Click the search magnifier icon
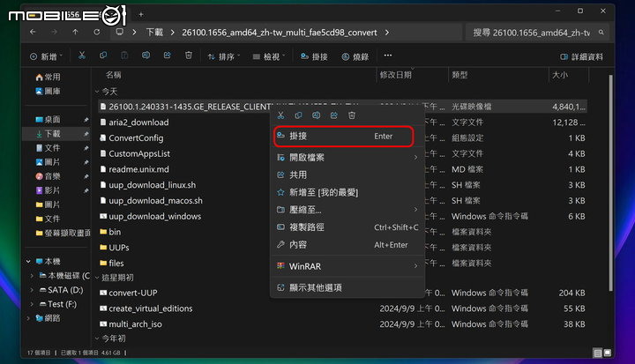This screenshot has width=635, height=364. coord(601,32)
